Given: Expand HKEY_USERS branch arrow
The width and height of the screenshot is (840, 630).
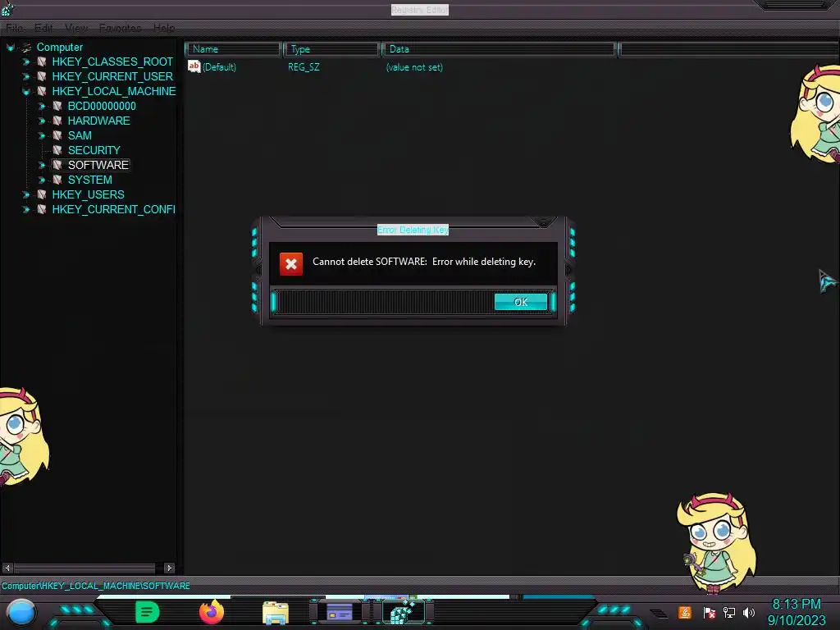Looking at the screenshot, I should click(x=25, y=194).
